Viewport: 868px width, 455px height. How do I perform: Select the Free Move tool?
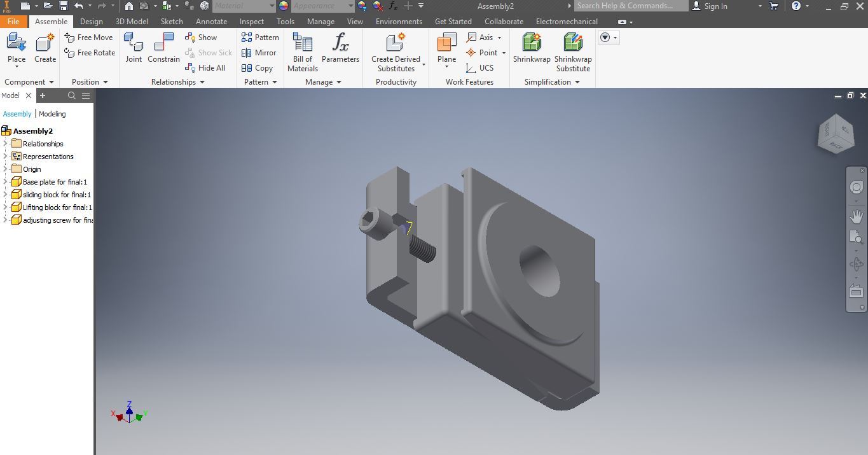(88, 38)
